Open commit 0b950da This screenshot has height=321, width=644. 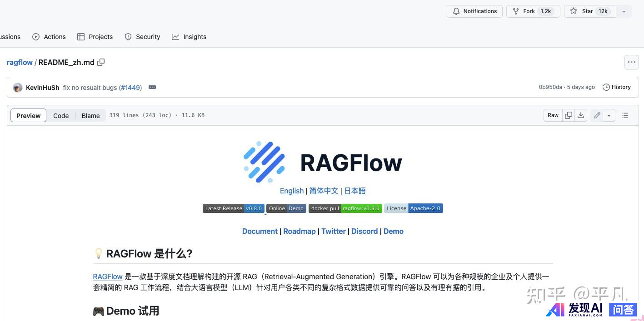coord(550,87)
